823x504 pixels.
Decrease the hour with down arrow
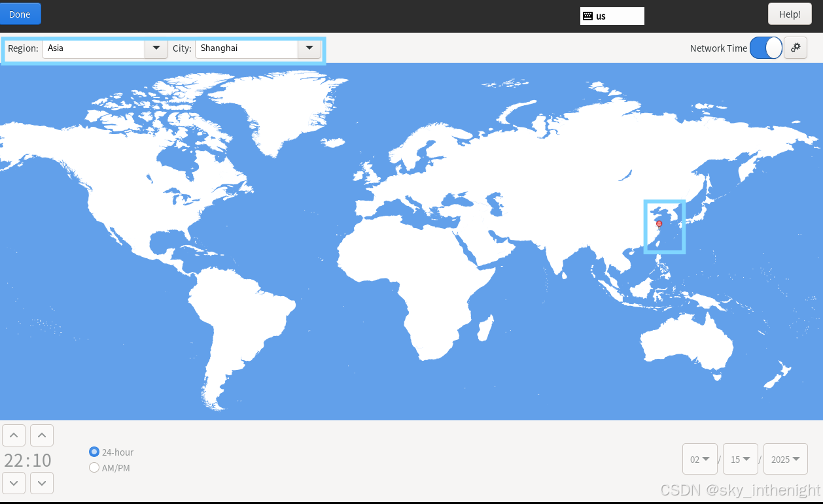pos(14,483)
